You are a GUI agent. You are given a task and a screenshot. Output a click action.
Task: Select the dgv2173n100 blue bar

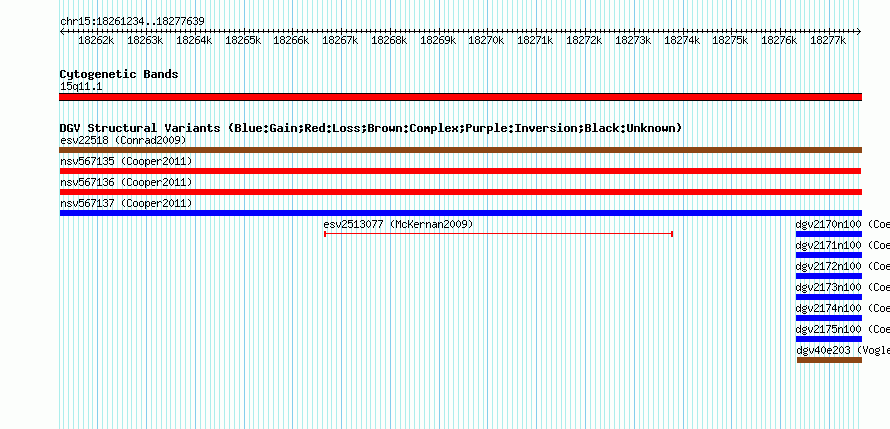pos(829,297)
